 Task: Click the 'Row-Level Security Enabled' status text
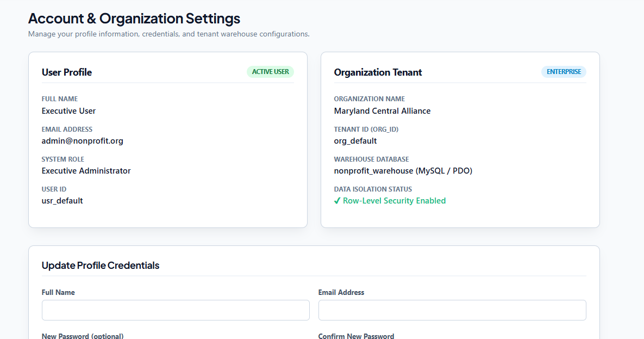click(x=395, y=201)
